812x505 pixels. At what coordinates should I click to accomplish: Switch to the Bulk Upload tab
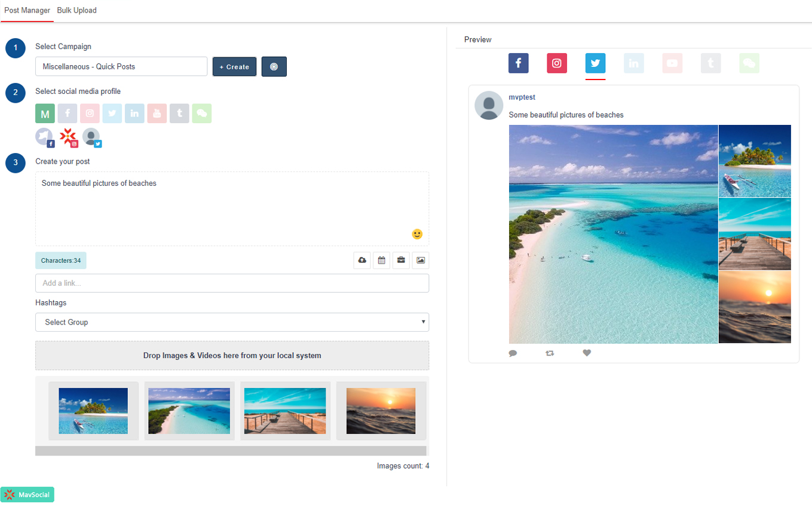point(76,10)
